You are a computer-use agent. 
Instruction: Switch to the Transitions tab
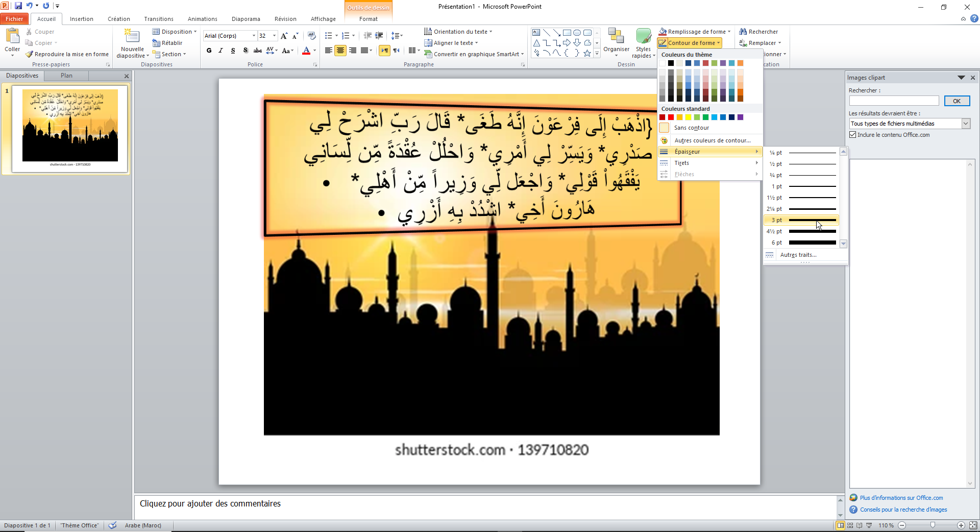point(159,19)
